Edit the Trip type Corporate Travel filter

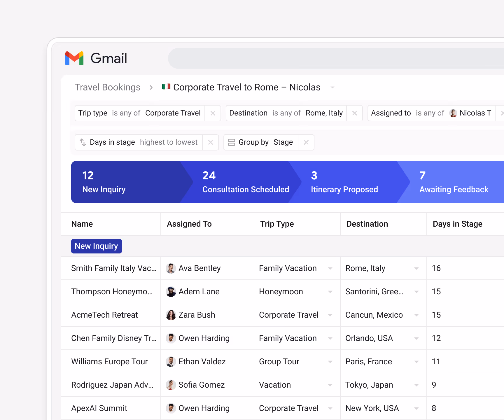[x=140, y=113]
